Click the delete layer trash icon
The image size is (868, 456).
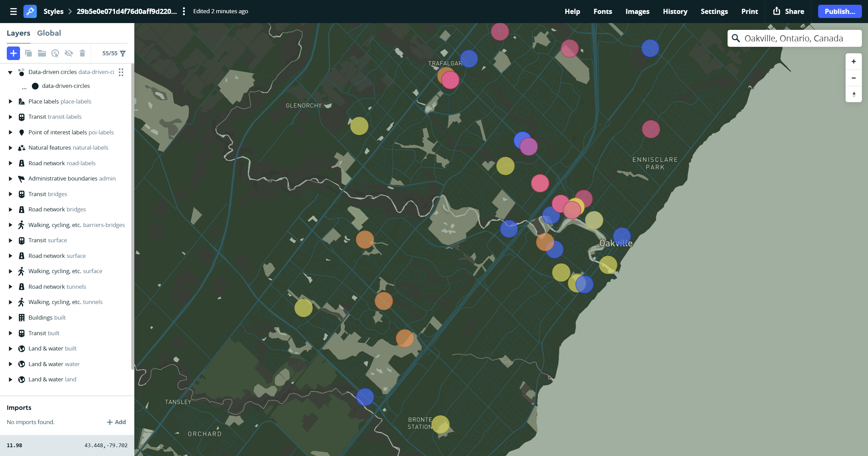[x=82, y=53]
